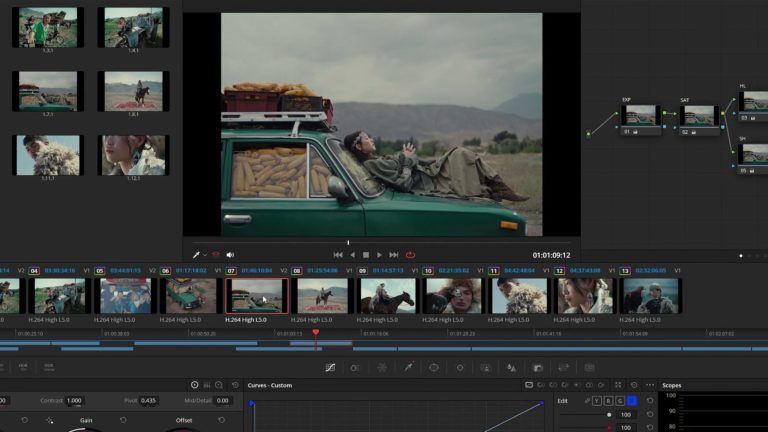Click the red mini-timeline playhead marker

tap(316, 333)
